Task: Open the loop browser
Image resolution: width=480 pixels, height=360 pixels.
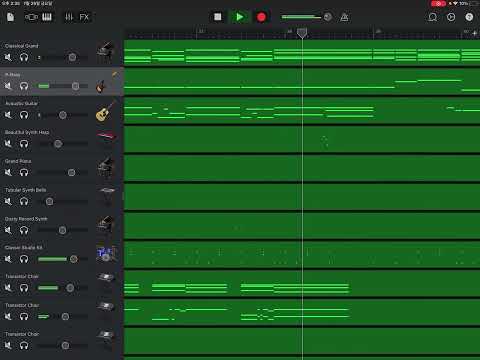Action: coord(433,17)
